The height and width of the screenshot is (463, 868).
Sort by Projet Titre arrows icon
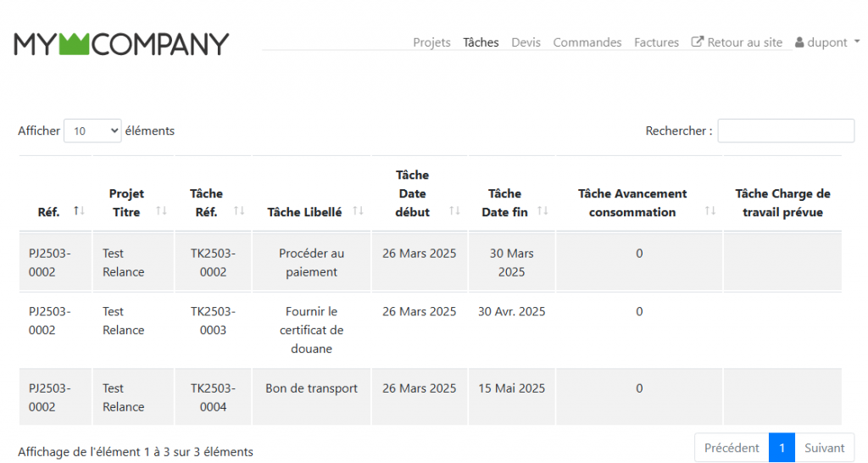click(161, 211)
